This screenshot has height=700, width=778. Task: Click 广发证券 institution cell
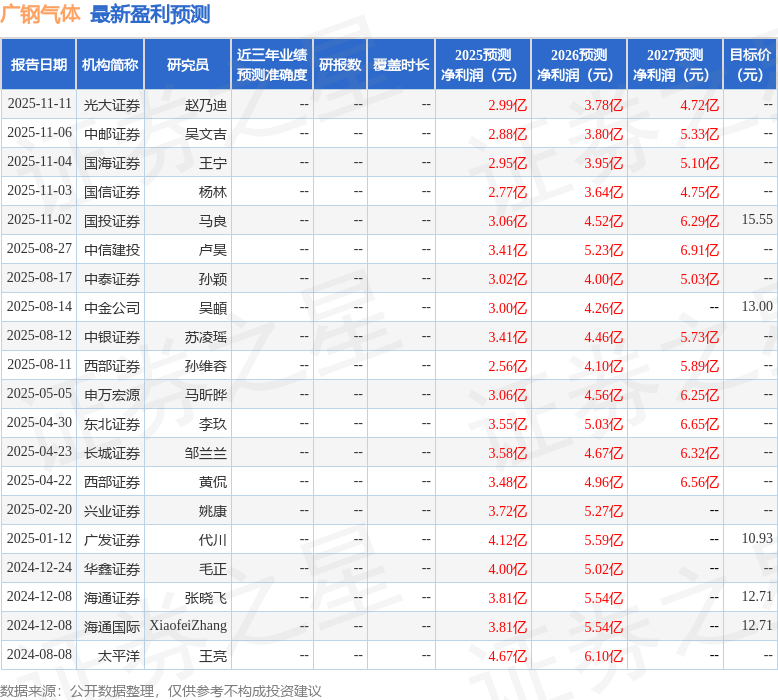112,540
